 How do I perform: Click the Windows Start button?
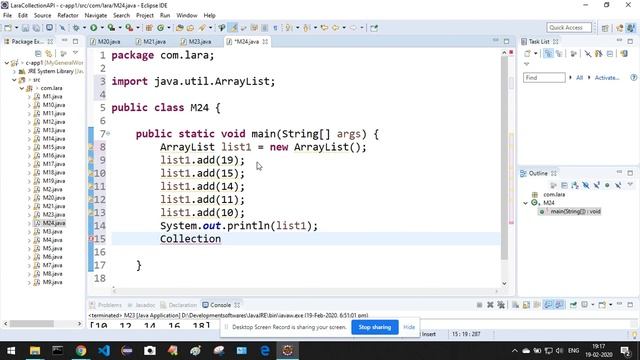pyautogui.click(x=11, y=351)
